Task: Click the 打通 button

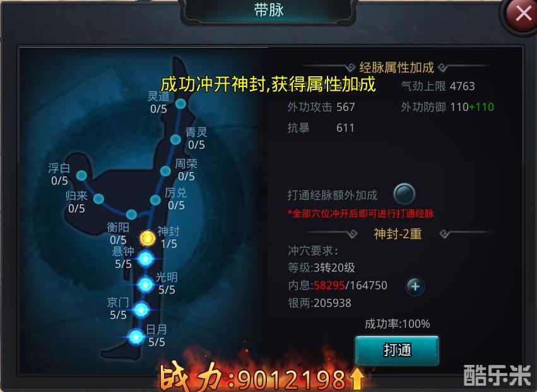Action: pos(397,350)
